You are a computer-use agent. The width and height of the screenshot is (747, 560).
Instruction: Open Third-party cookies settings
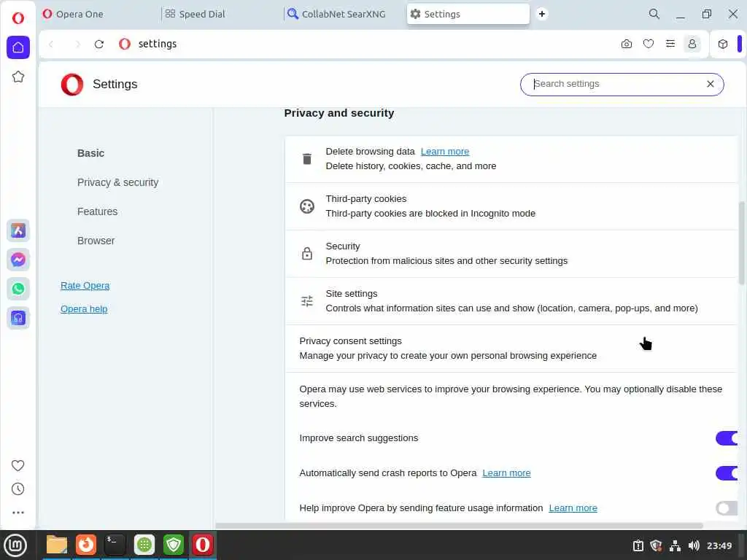(511, 206)
